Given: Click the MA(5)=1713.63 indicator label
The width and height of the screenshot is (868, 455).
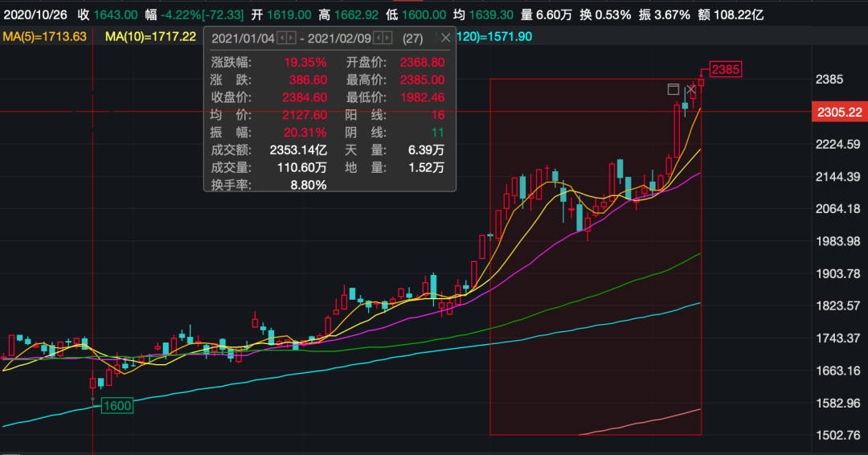Looking at the screenshot, I should (x=44, y=36).
